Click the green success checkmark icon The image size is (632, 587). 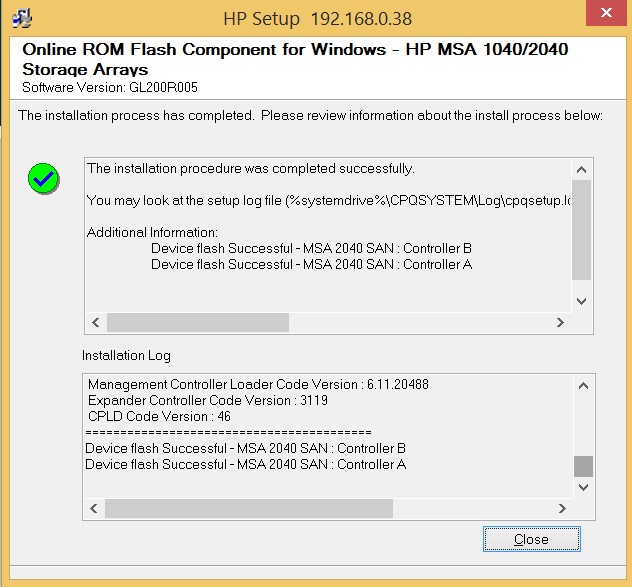tap(44, 178)
